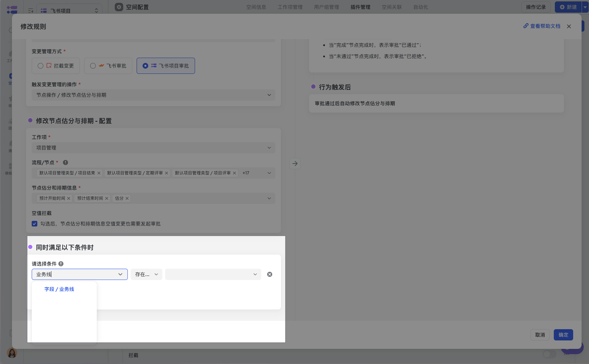Switch to the 自动化 tab
Image resolution: width=589 pixels, height=364 pixels.
tap(421, 7)
